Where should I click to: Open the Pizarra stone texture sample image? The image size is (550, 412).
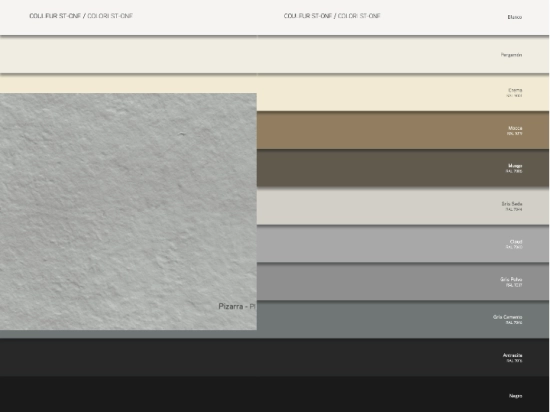pos(128,211)
